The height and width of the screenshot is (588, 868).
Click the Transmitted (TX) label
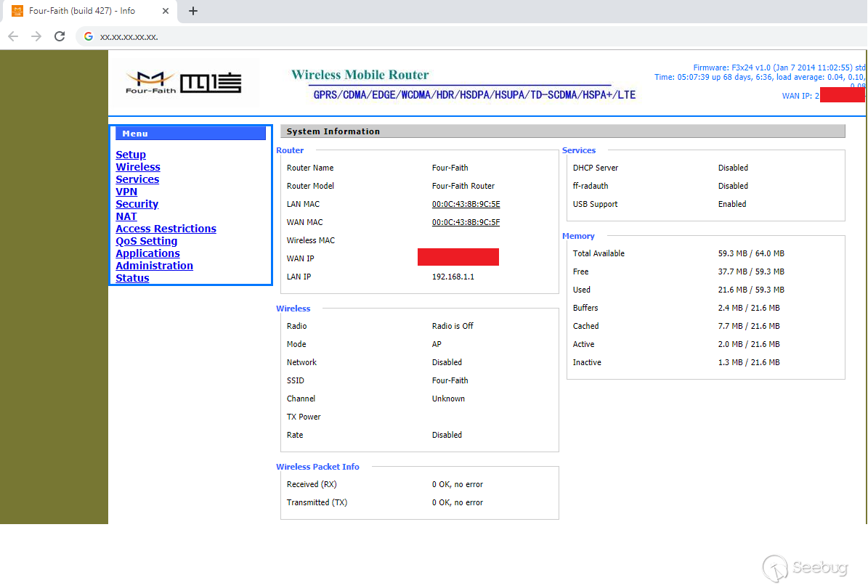(x=317, y=503)
